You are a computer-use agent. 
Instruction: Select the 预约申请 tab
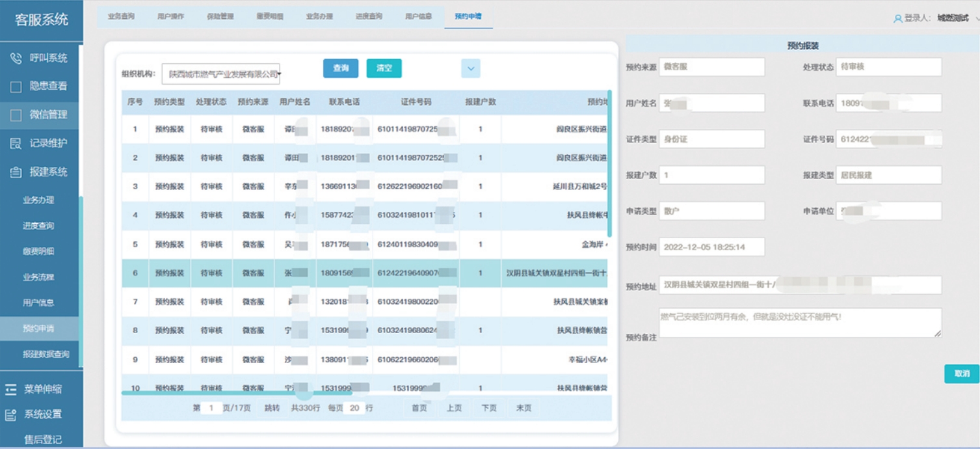(468, 16)
